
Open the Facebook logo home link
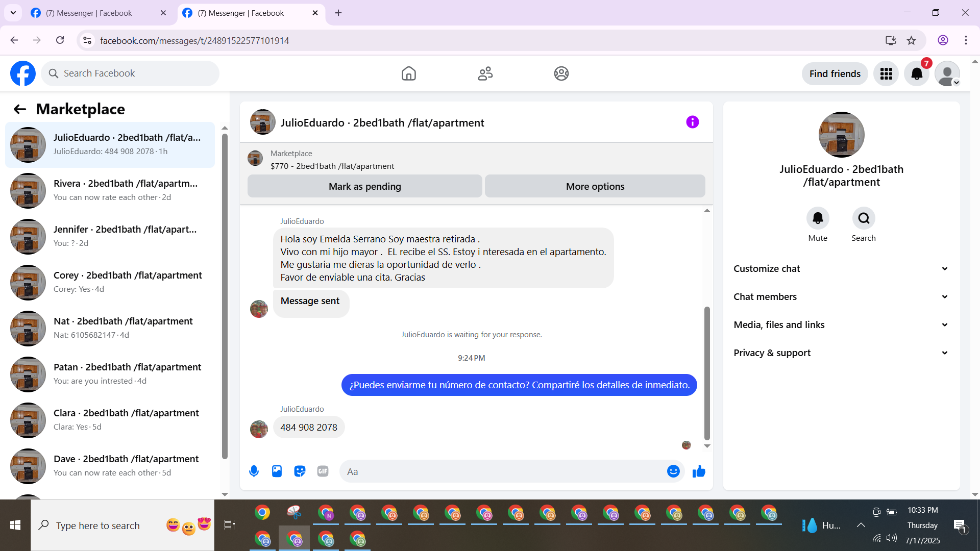point(23,73)
